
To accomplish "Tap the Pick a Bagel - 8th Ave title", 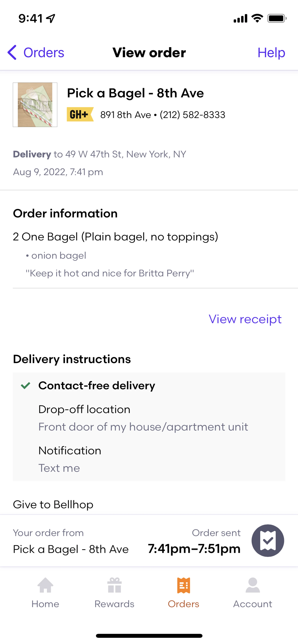I will click(x=135, y=93).
